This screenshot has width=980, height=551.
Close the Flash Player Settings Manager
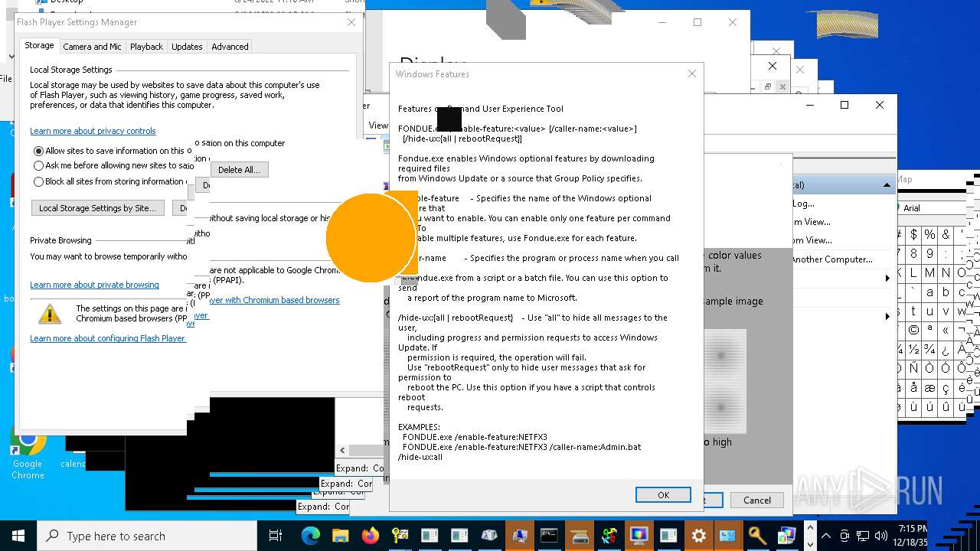coord(351,22)
